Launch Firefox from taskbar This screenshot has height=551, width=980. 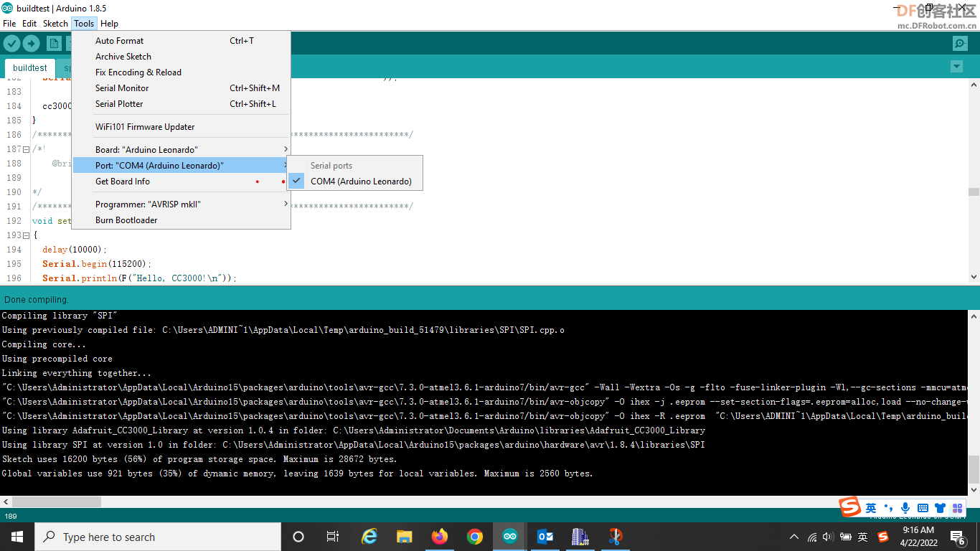coord(440,537)
